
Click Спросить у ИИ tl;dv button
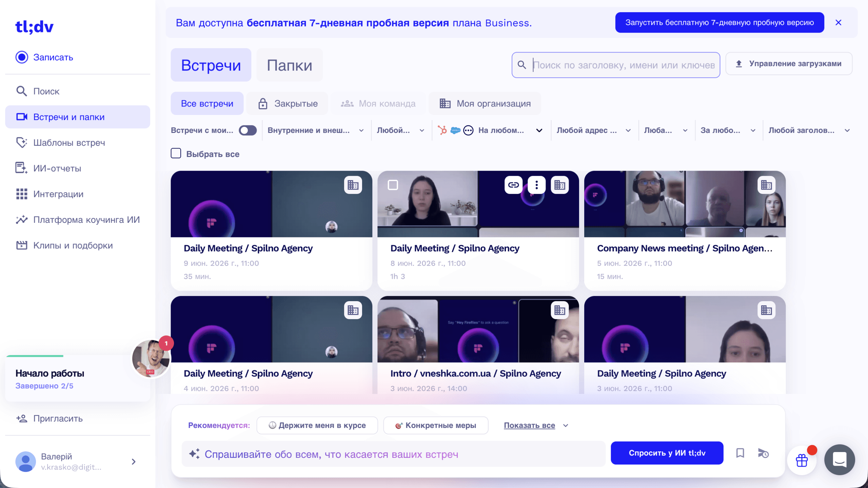coord(667,453)
